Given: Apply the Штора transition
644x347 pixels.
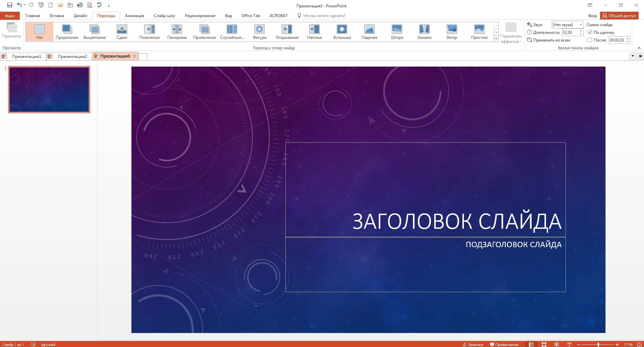Looking at the screenshot, I should tap(397, 32).
